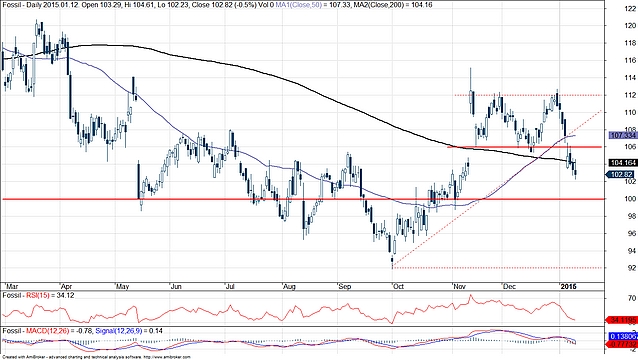The width and height of the screenshot is (638, 360).
Task: Click the Oct label on date axis
Action: pos(398,286)
